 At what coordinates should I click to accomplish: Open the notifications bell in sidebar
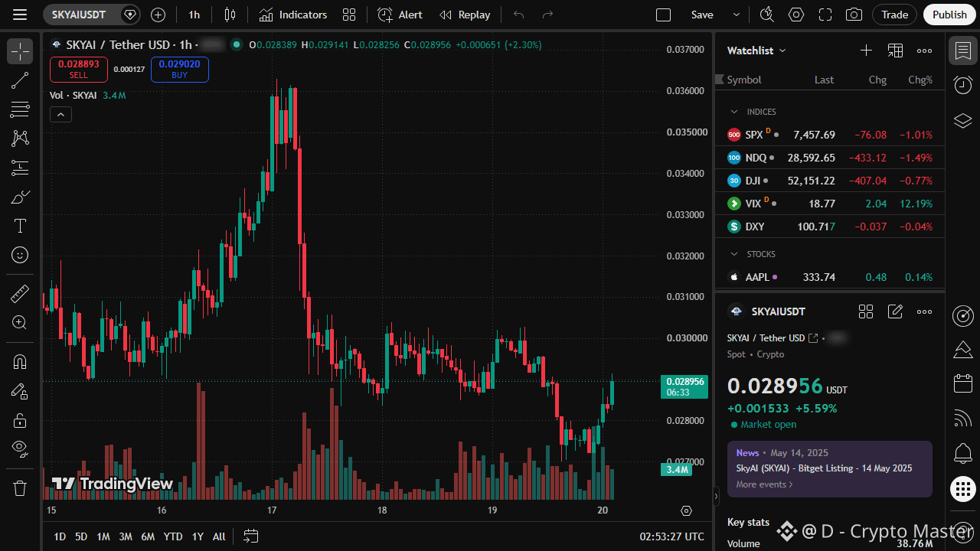coord(963,453)
